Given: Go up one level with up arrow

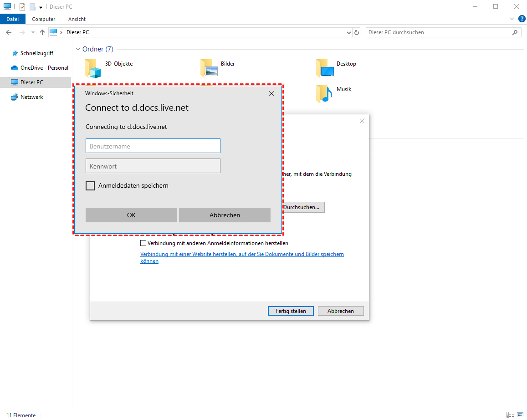Looking at the screenshot, I should click(42, 32).
